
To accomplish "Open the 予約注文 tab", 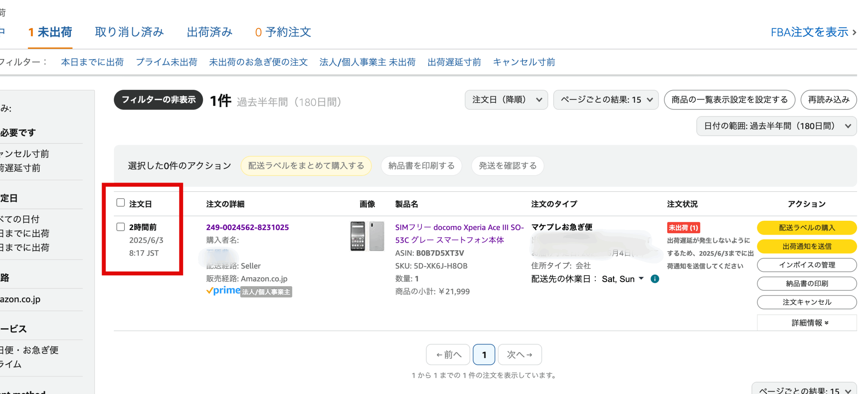I will pyautogui.click(x=283, y=32).
